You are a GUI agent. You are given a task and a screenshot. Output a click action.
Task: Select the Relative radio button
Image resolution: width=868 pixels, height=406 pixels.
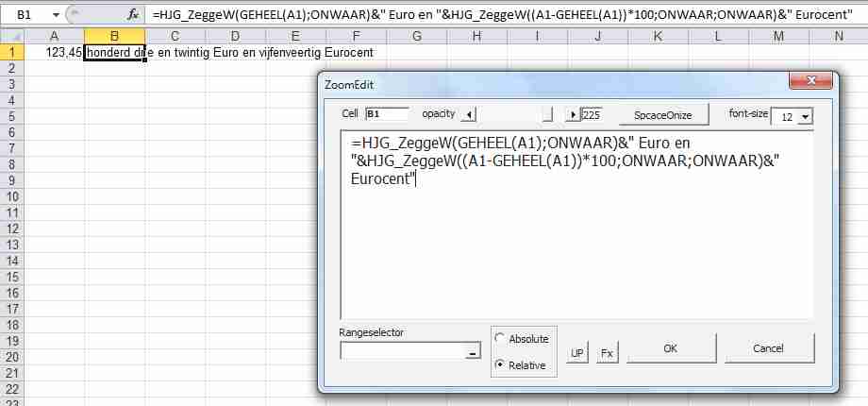500,364
